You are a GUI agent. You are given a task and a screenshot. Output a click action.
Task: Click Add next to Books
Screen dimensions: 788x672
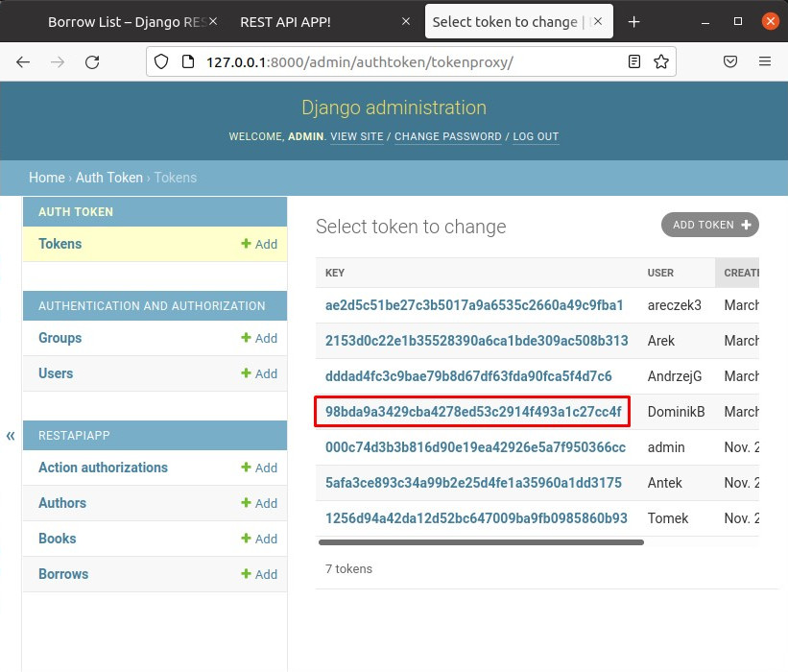[x=259, y=539]
